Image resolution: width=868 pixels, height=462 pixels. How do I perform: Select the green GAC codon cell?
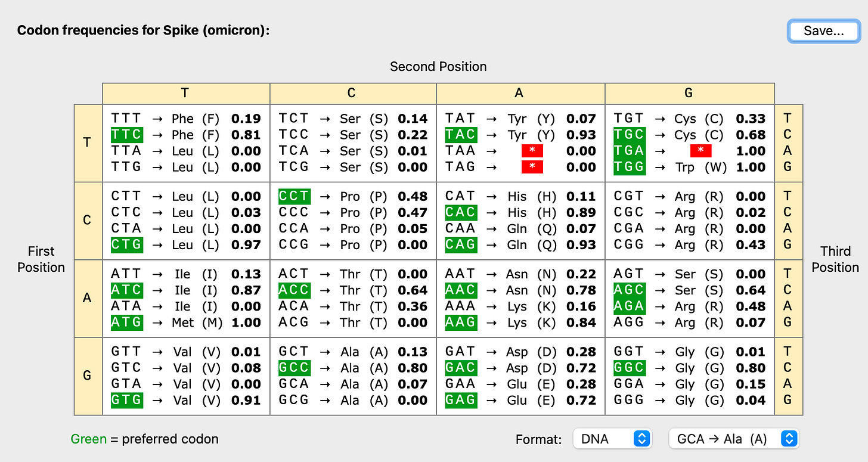[x=461, y=368]
